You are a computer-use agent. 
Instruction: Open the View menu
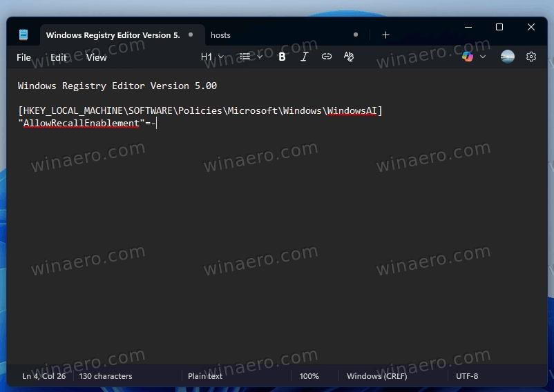coord(96,57)
